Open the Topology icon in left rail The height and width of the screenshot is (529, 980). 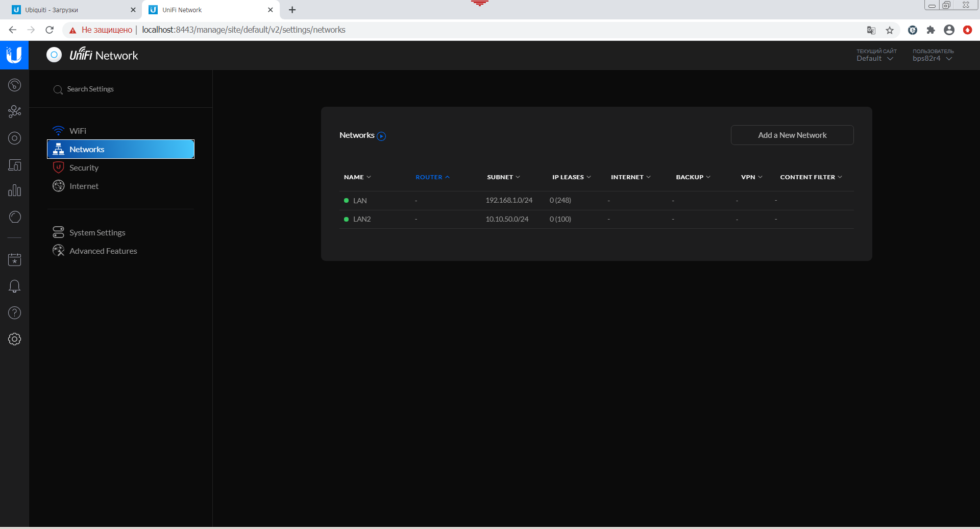pos(14,111)
